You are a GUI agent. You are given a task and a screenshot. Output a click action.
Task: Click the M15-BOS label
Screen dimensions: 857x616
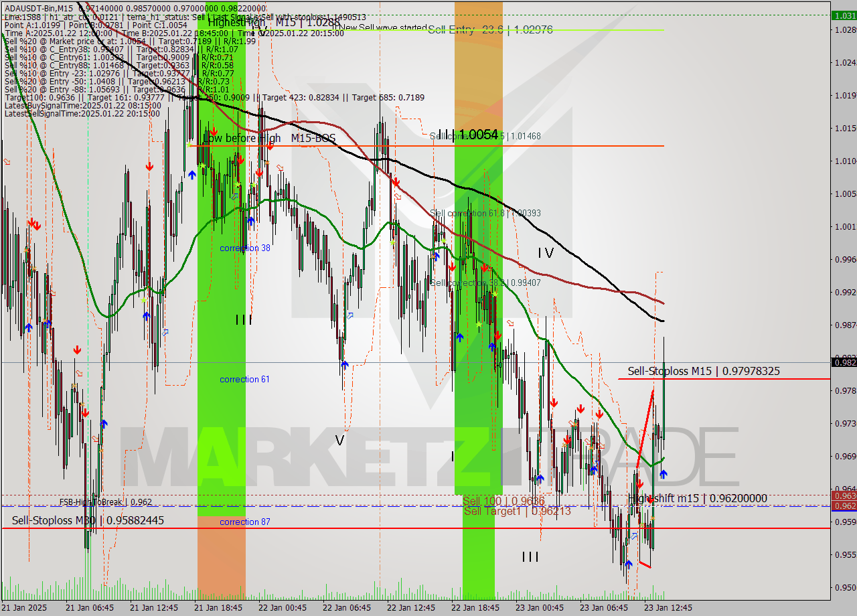(313, 138)
